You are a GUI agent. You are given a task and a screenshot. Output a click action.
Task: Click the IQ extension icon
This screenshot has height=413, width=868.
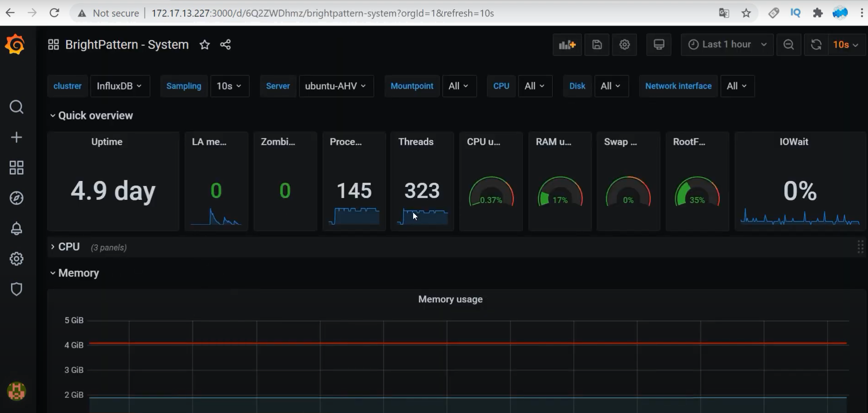point(795,13)
